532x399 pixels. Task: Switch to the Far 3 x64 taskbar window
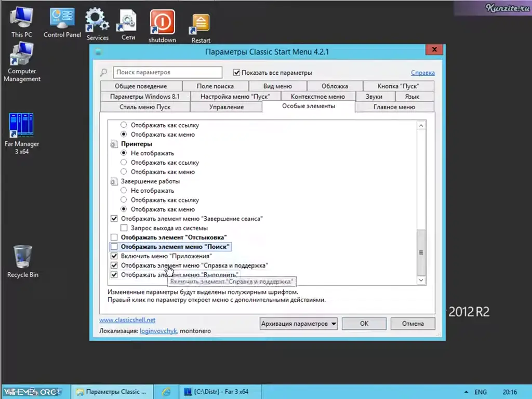point(220,391)
